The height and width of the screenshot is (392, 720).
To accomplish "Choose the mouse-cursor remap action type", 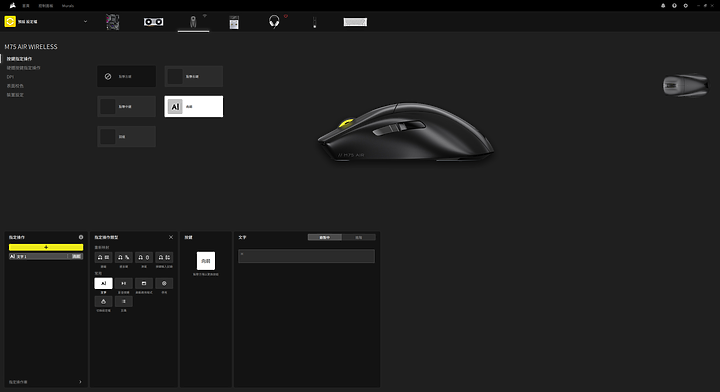I will coord(124,257).
